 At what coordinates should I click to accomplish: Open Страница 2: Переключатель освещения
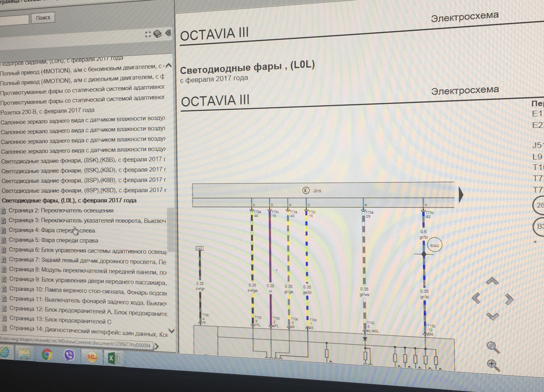(61, 211)
